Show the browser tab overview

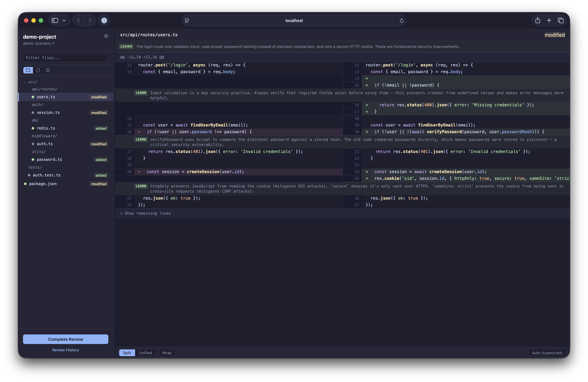pos(561,20)
